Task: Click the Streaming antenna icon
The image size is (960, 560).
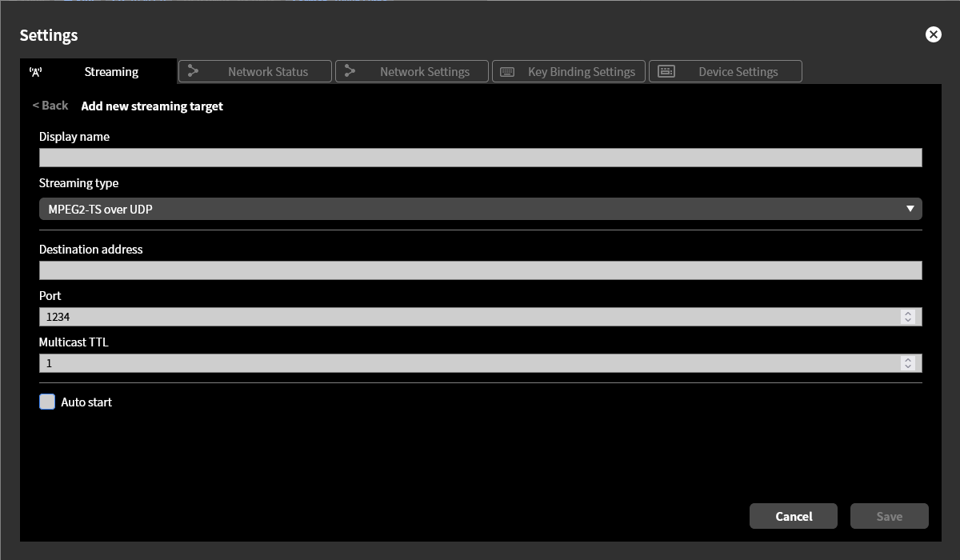Action: [x=35, y=72]
